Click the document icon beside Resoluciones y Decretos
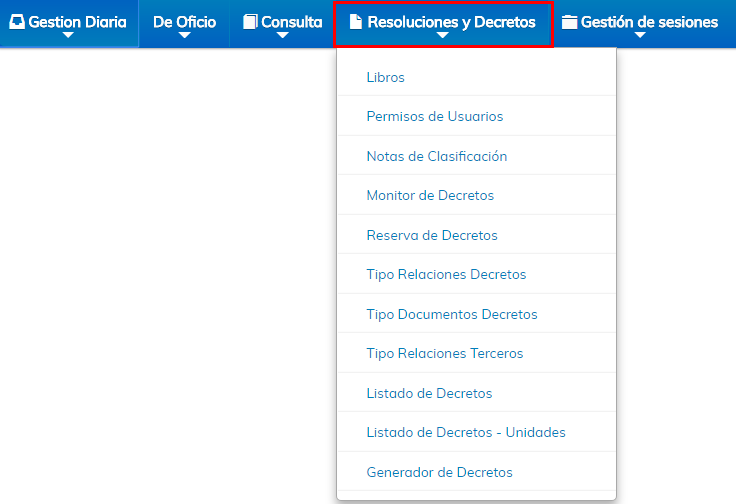The height and width of the screenshot is (504, 736). 356,22
